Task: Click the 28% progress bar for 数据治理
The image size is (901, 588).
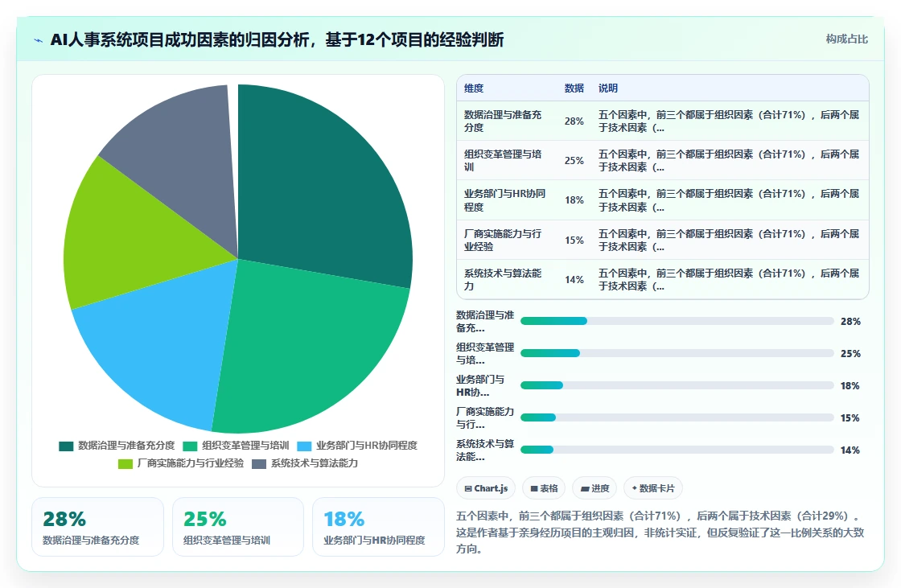Action: point(677,321)
